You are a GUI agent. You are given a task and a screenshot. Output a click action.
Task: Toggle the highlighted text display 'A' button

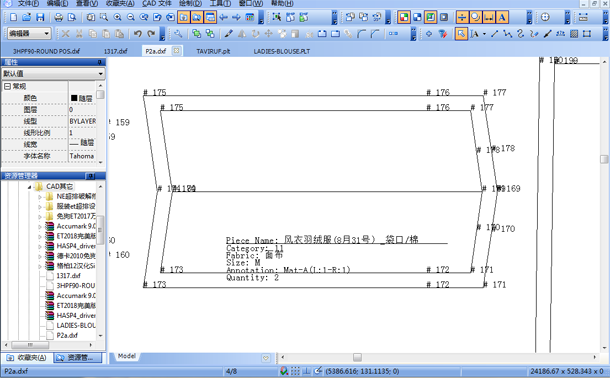pos(502,17)
